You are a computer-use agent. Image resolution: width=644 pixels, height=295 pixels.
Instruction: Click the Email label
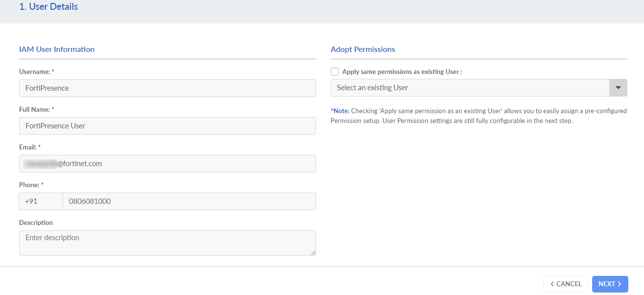(28, 147)
